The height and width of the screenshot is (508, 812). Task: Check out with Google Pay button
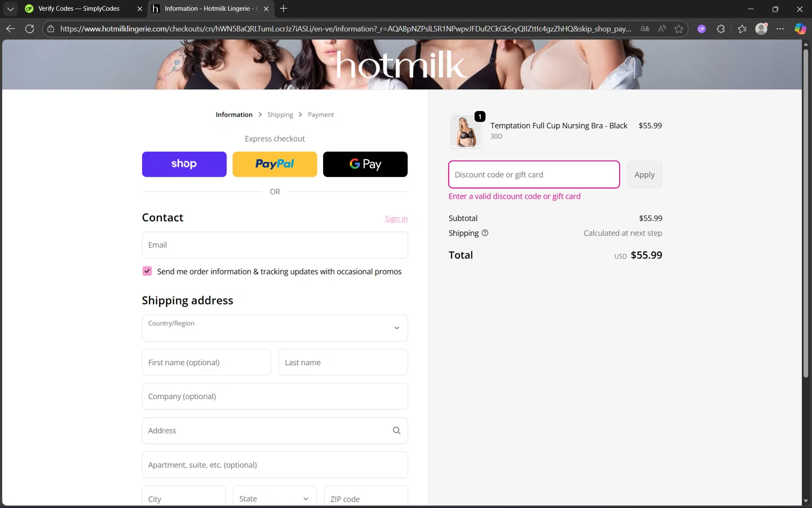tap(365, 164)
